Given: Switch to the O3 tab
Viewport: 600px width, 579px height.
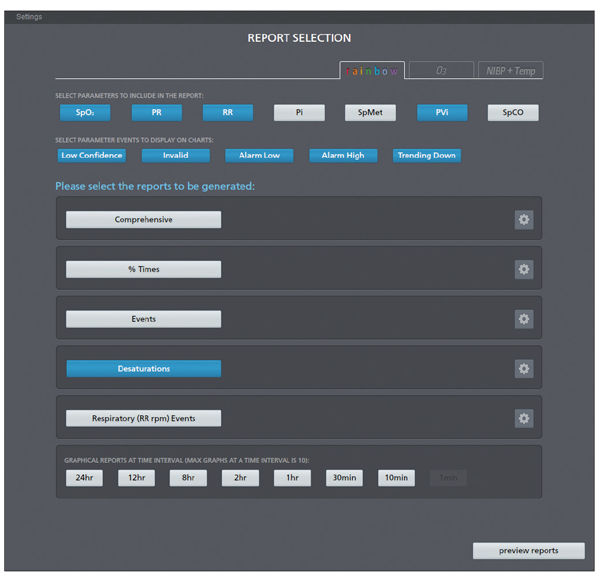Looking at the screenshot, I should (x=441, y=71).
